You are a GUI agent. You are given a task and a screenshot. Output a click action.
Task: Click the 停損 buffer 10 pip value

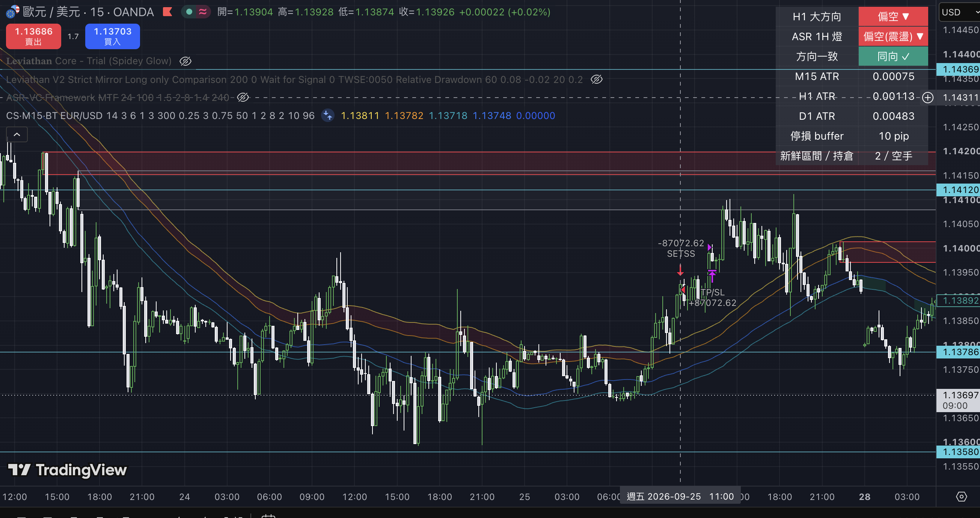click(x=893, y=136)
